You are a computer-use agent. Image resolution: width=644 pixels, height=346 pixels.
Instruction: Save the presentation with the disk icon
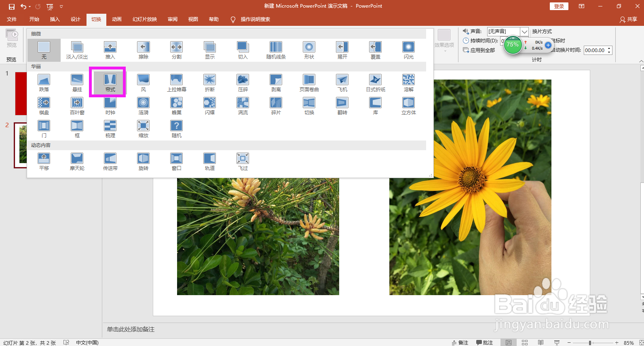tap(11, 6)
